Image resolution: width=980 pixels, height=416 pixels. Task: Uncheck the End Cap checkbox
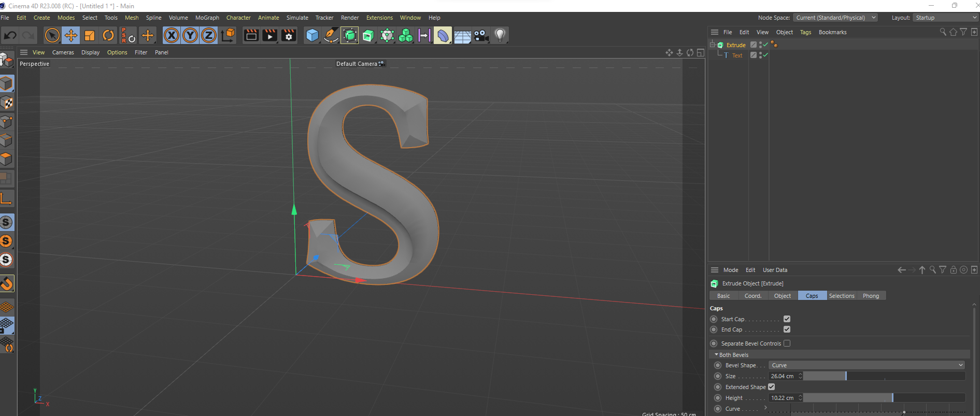click(787, 329)
